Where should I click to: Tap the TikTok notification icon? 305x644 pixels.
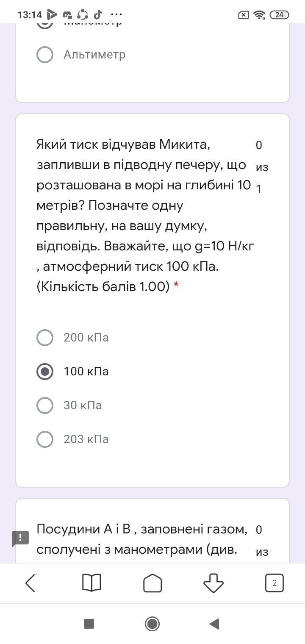pyautogui.click(x=98, y=14)
